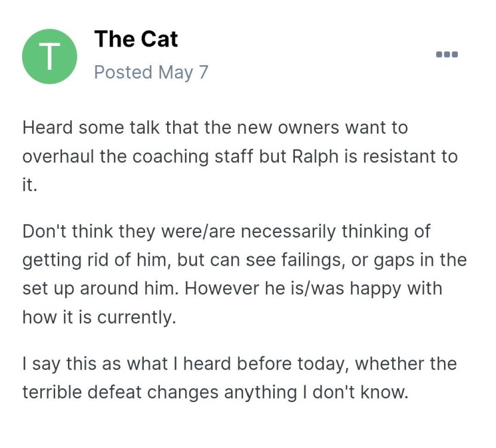Screen dimensions: 496x448
Task: Open The Cat's user profile name
Action: click(x=136, y=39)
